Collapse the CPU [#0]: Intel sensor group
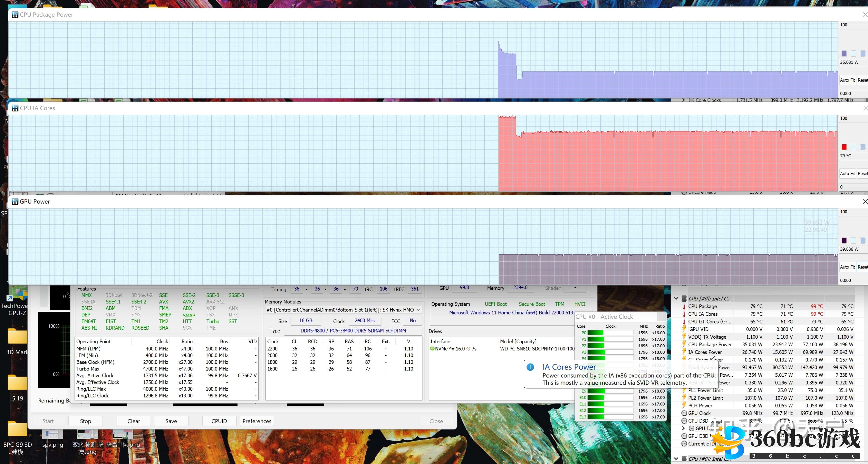This screenshot has height=464, width=868. click(676, 299)
